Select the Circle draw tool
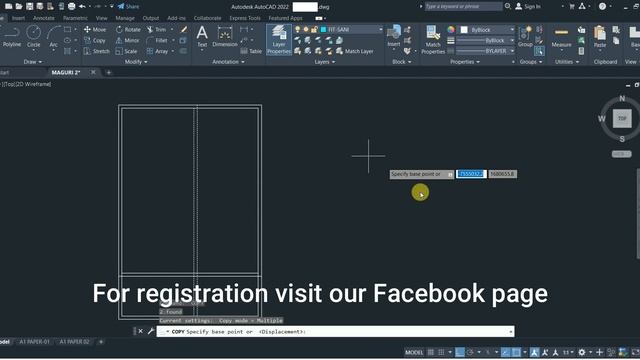Viewport: 640px width, 360px height. coord(33,37)
